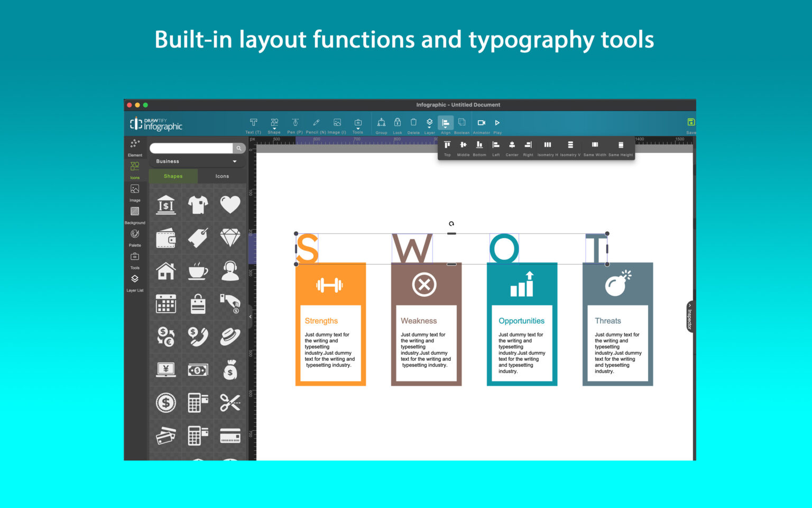Open the Boolean operations tool
812x508 pixels.
click(x=462, y=123)
